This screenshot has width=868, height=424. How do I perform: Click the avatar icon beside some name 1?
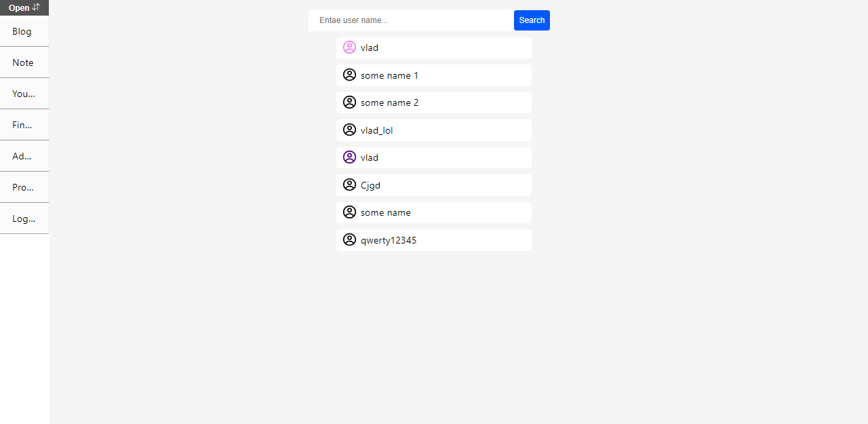click(x=349, y=75)
